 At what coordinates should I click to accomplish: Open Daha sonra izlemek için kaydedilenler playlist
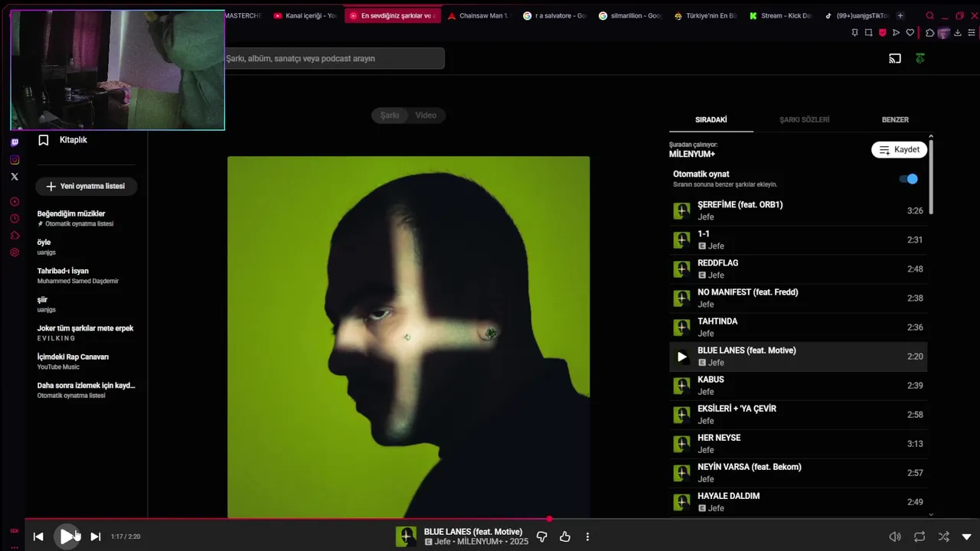pyautogui.click(x=86, y=390)
